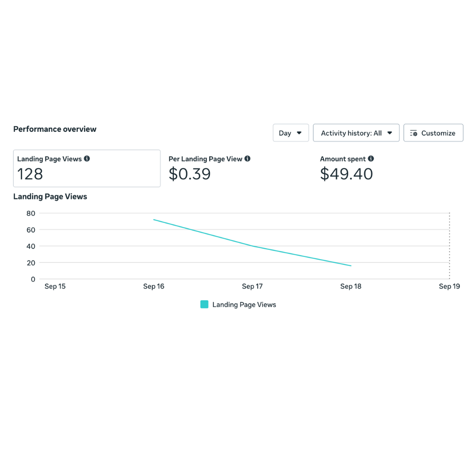
Task: Click the caret arrow in the Day selector
Action: (299, 133)
